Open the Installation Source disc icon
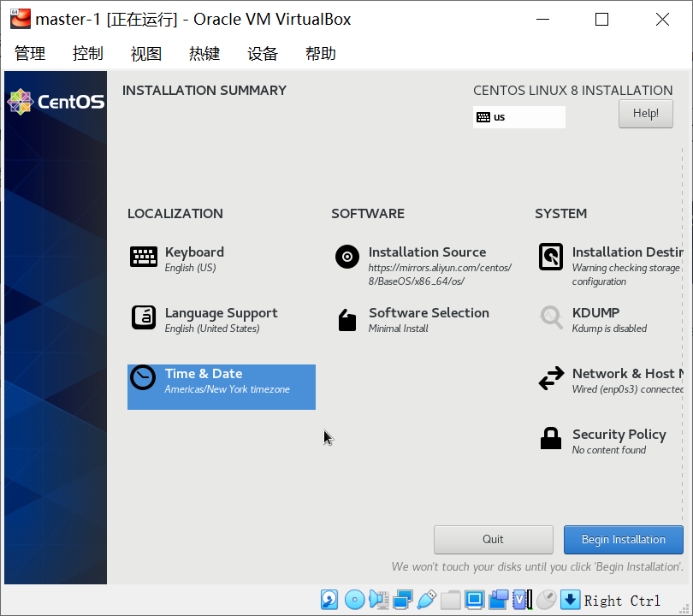Viewport: 693px width, 616px height. click(347, 257)
